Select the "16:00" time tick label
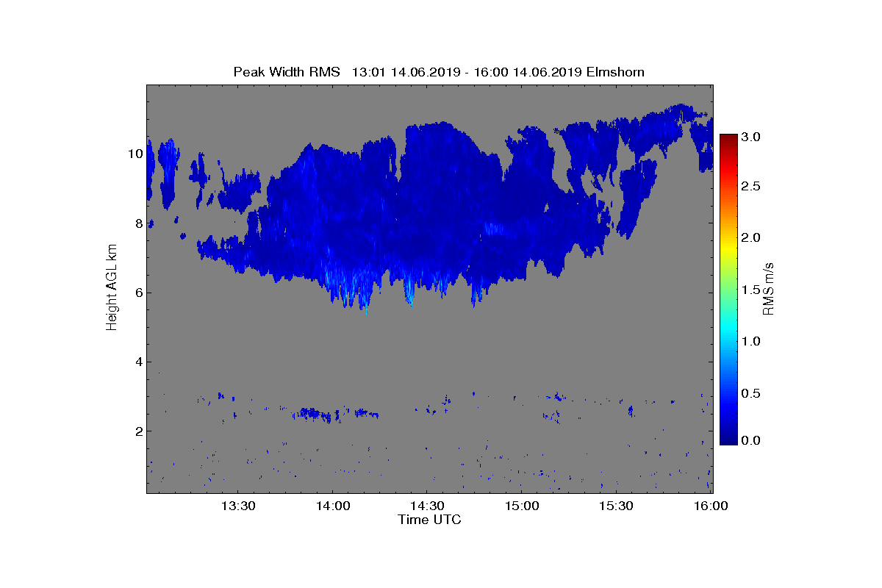 coord(711,506)
